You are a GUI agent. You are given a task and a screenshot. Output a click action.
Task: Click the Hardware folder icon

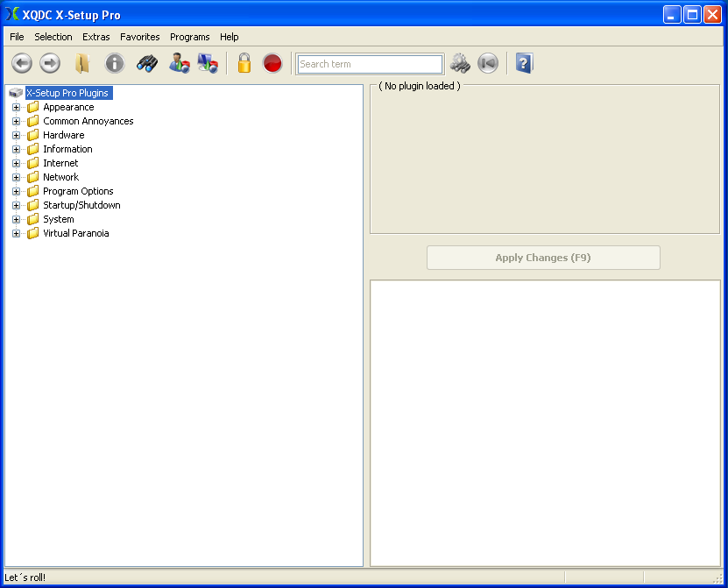[33, 135]
